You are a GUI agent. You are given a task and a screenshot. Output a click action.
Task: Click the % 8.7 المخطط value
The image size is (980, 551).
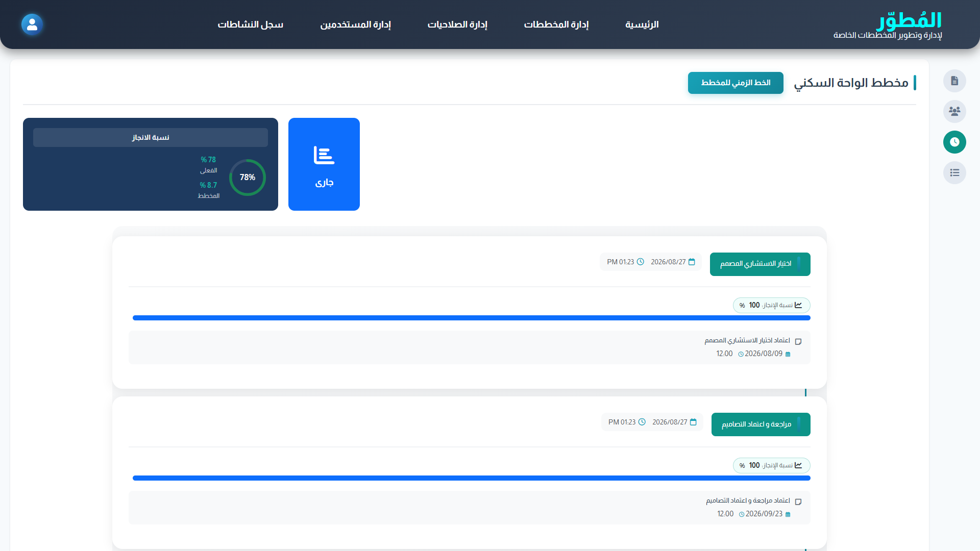pos(208,185)
